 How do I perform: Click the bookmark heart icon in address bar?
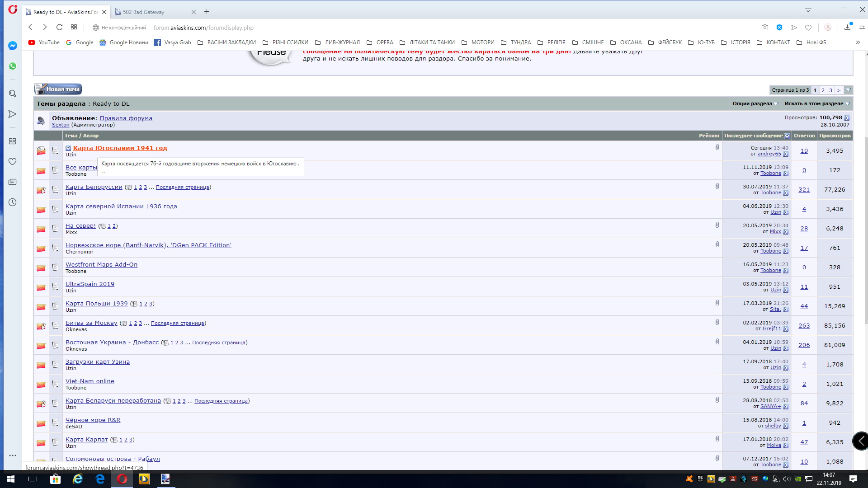click(808, 28)
